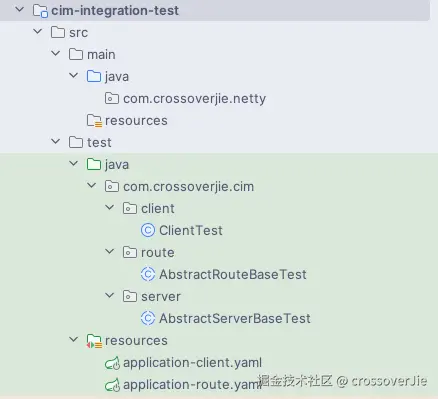Click the test resources folder icon

94,341
